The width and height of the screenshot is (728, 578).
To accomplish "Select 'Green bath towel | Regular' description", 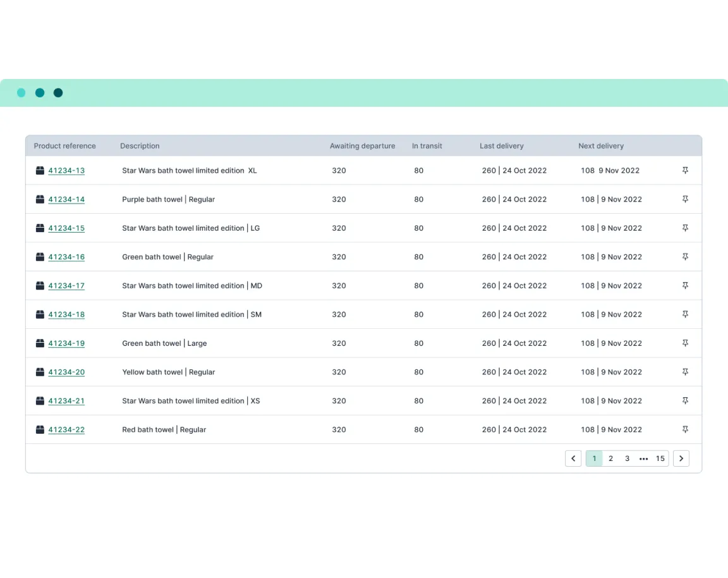I will (x=167, y=257).
